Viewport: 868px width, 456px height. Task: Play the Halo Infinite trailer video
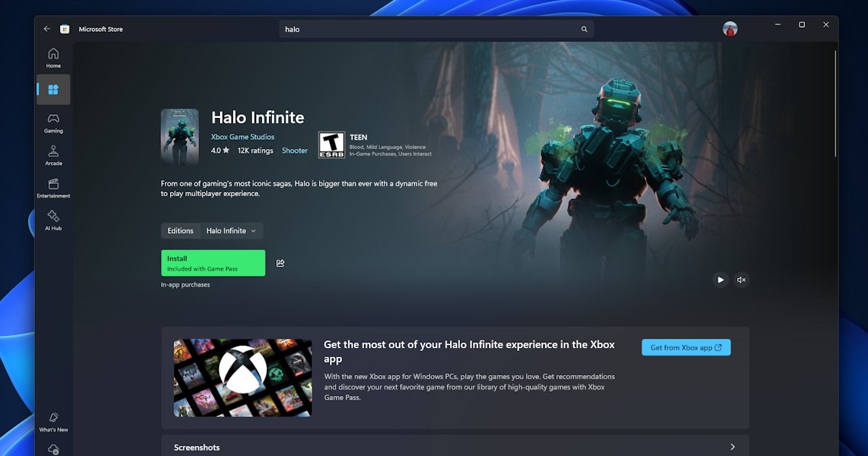720,279
